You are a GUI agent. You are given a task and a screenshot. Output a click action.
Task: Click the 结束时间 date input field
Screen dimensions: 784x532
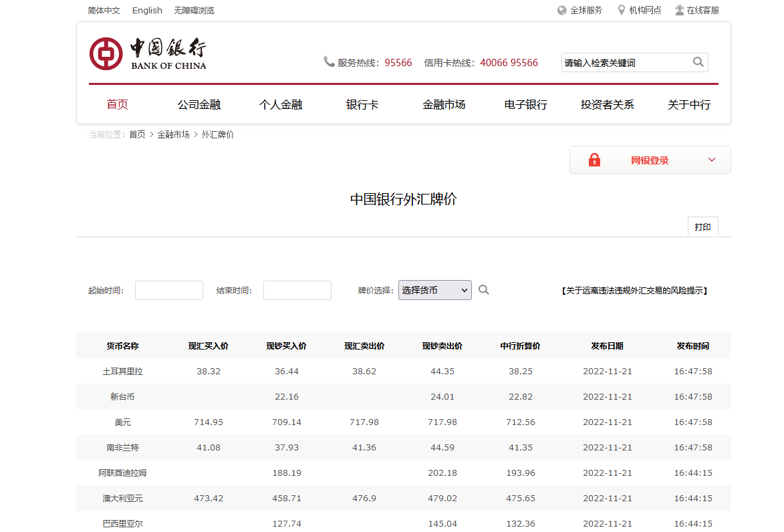pos(297,291)
